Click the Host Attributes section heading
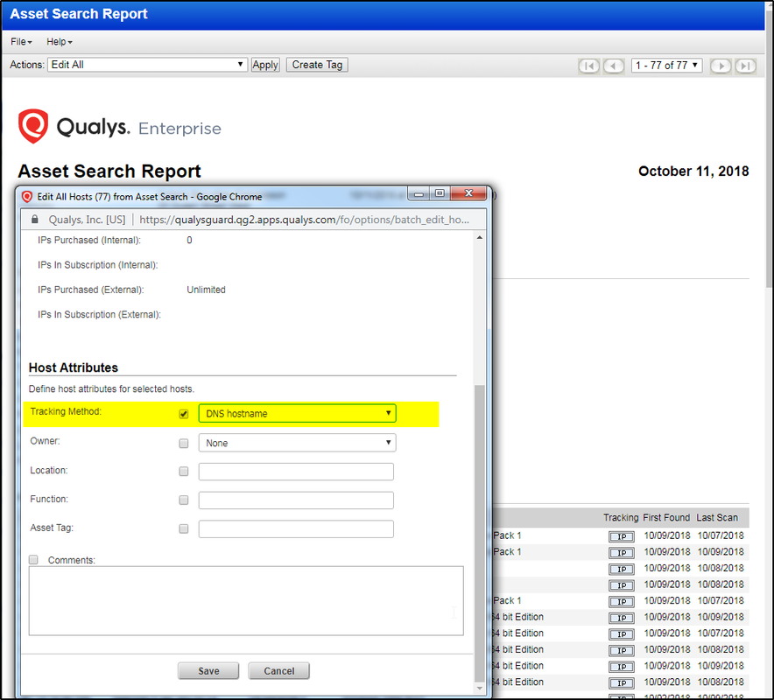This screenshot has width=774, height=700. 73,367
